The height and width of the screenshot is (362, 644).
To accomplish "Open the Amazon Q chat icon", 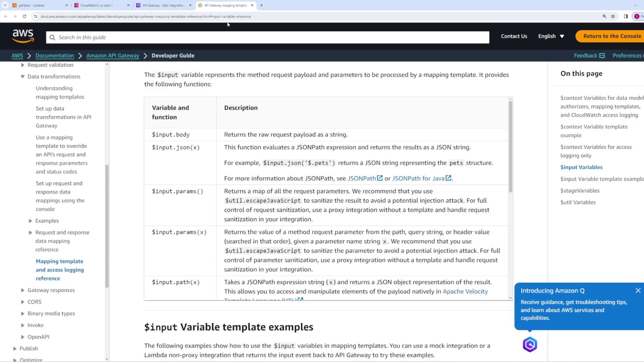I will pyautogui.click(x=530, y=345).
